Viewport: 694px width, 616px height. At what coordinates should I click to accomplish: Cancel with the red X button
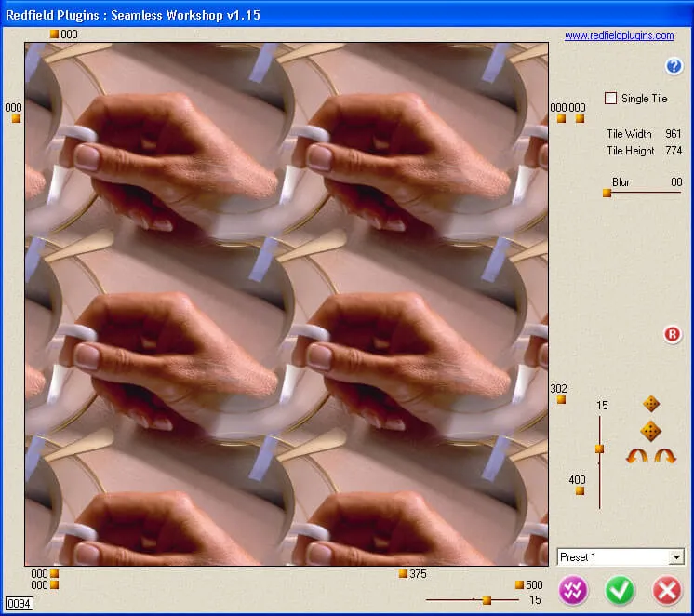(x=666, y=591)
